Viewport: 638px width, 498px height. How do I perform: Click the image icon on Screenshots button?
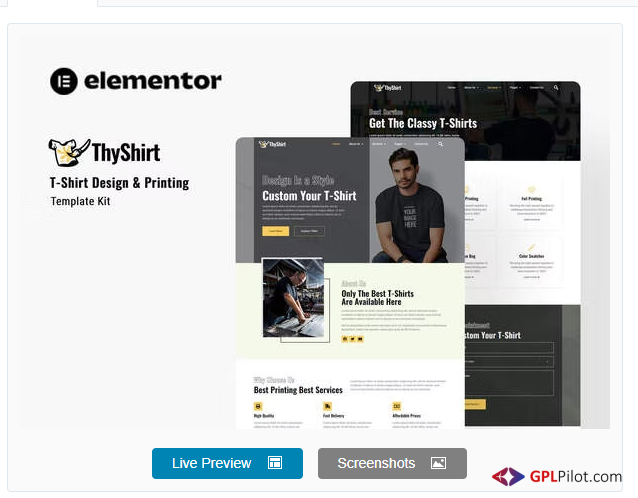click(437, 463)
